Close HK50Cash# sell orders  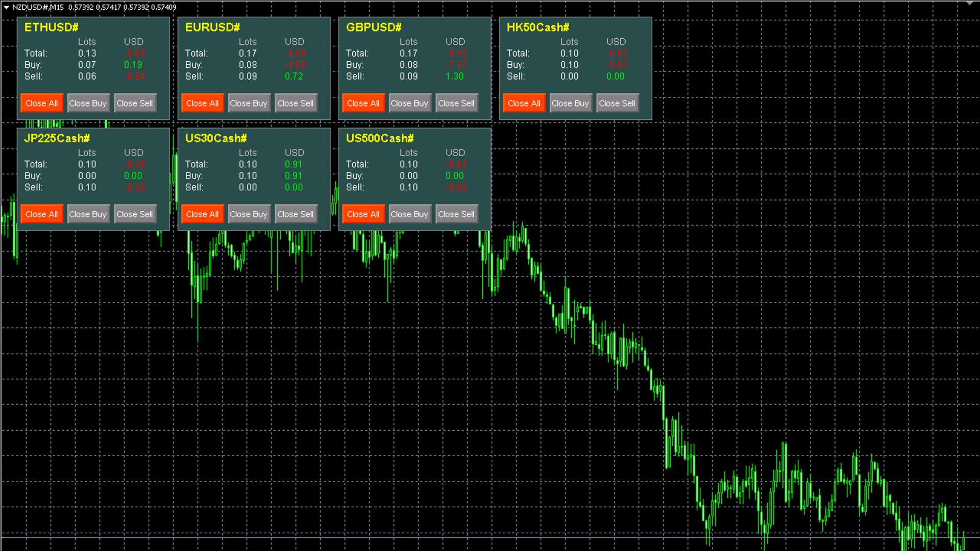click(x=617, y=103)
